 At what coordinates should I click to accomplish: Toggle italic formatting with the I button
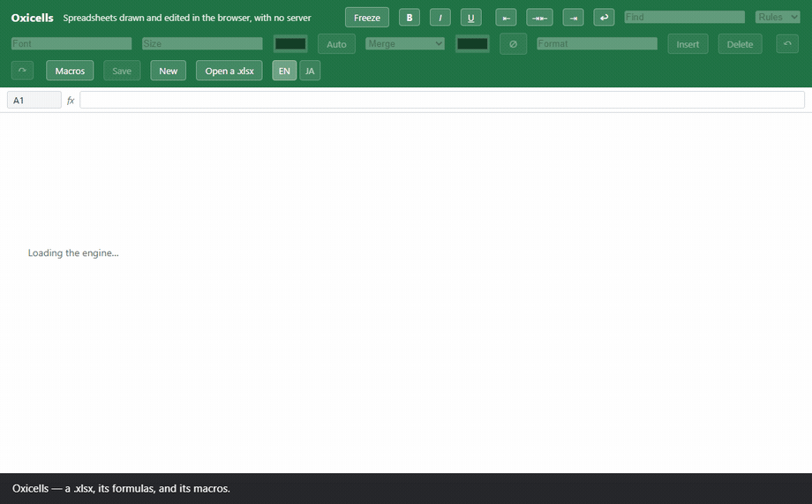click(440, 18)
